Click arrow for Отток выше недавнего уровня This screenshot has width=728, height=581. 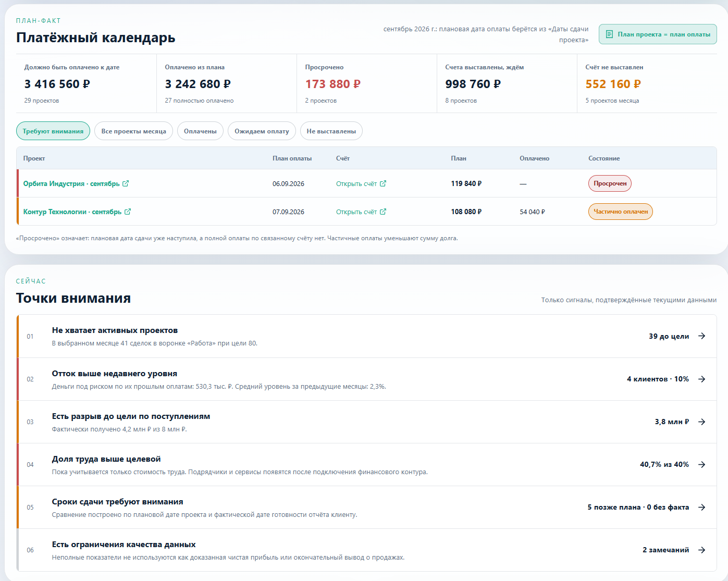[x=702, y=379]
